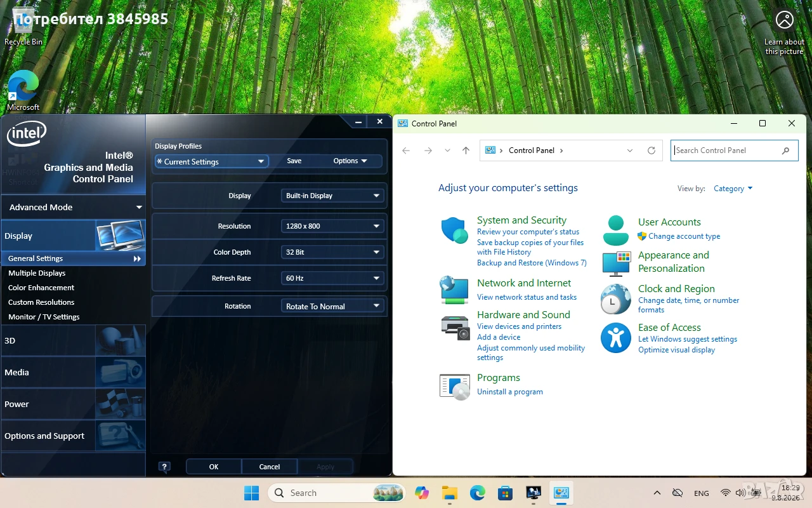This screenshot has width=812, height=508.
Task: Select the Power section
Action: click(x=73, y=404)
